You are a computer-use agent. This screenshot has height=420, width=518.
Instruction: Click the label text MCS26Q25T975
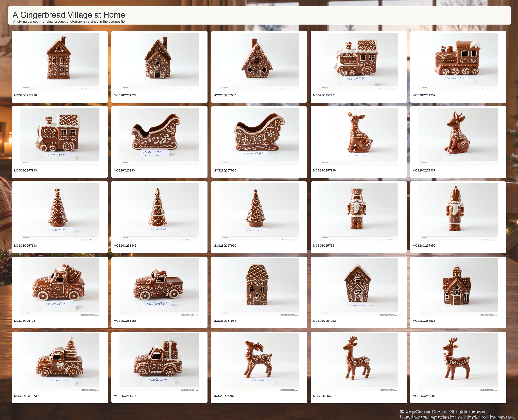(x=125, y=396)
